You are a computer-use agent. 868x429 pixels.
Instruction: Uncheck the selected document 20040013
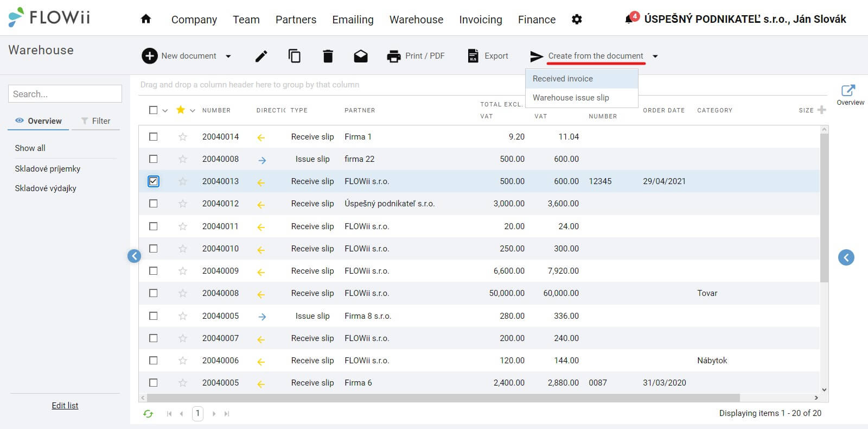(x=154, y=181)
